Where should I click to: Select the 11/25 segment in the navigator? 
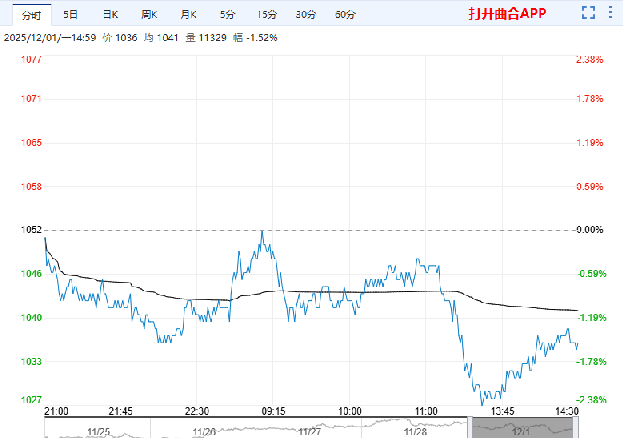point(96,430)
